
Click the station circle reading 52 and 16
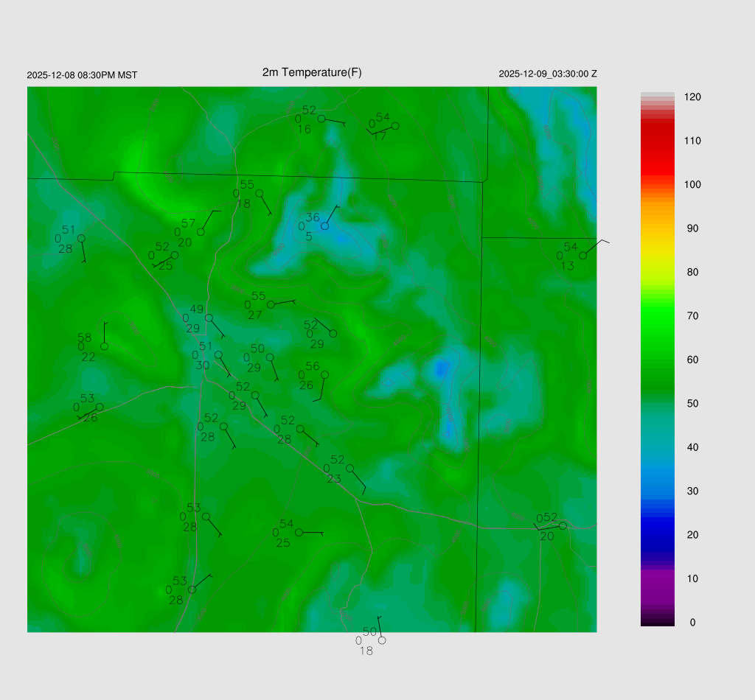click(x=321, y=119)
